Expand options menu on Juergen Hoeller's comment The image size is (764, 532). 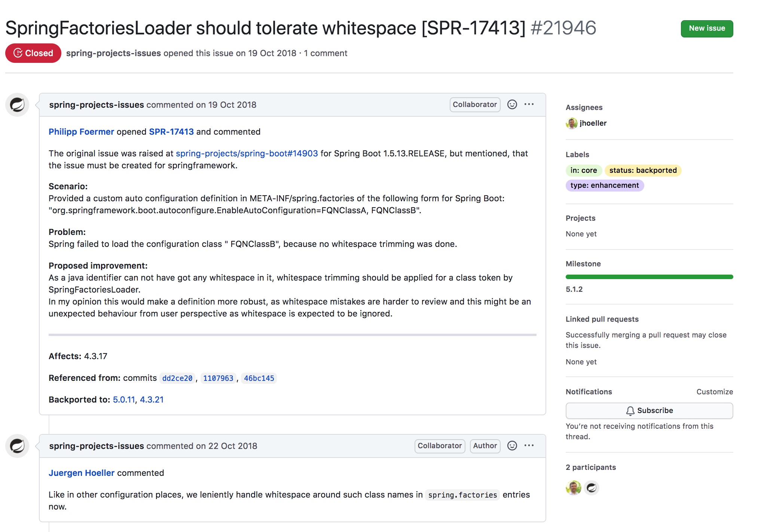click(529, 446)
